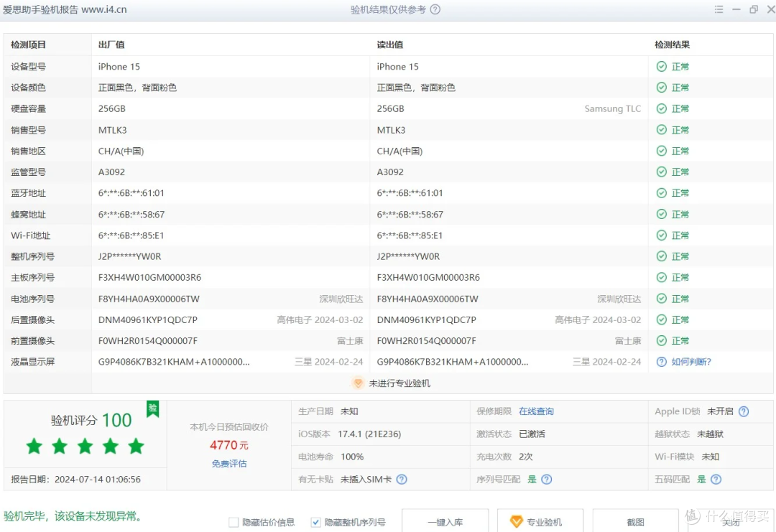Click the 读出值 column header

[390, 45]
